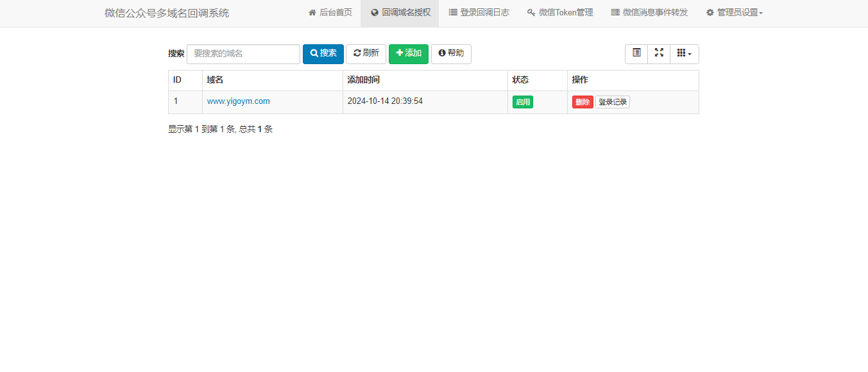This screenshot has width=868, height=372.
Task: Open the column visibility grid dropdown
Action: pyautogui.click(x=684, y=54)
